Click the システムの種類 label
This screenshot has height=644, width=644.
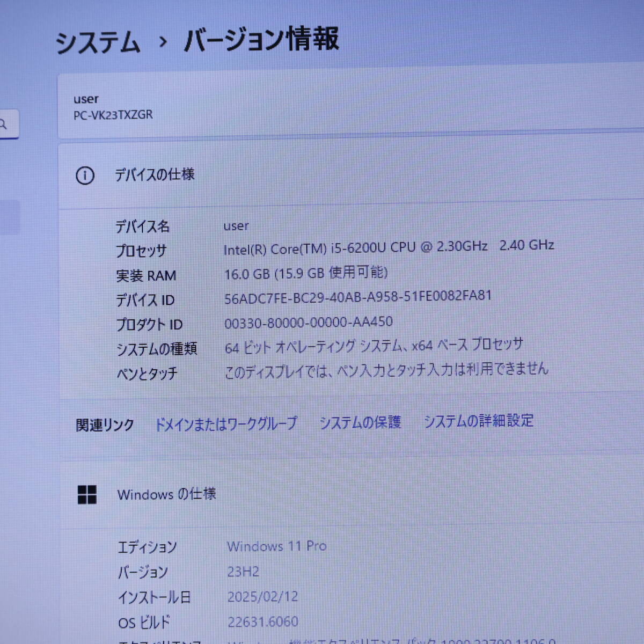[157, 349]
